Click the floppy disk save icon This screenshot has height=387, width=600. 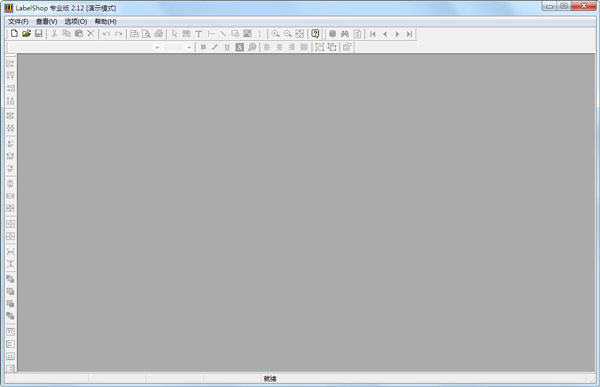tap(39, 34)
